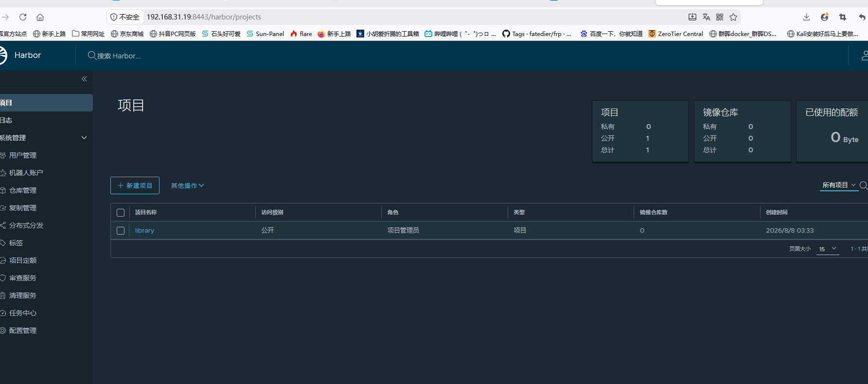Check the library project row checkbox
The height and width of the screenshot is (384, 868).
[x=121, y=231]
